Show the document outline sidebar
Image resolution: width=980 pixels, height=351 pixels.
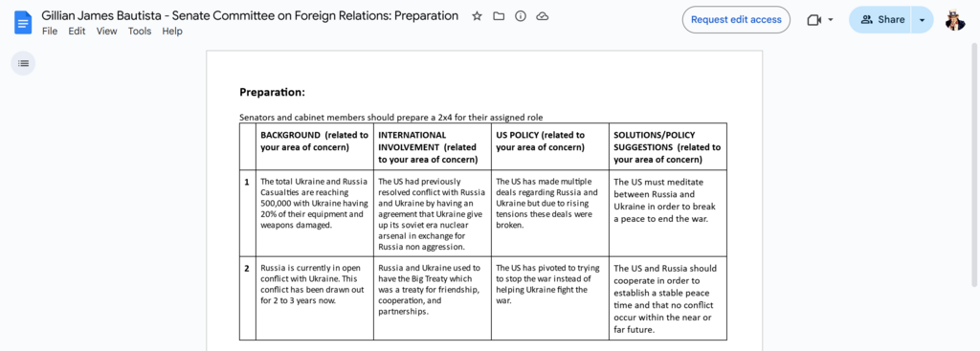click(23, 63)
